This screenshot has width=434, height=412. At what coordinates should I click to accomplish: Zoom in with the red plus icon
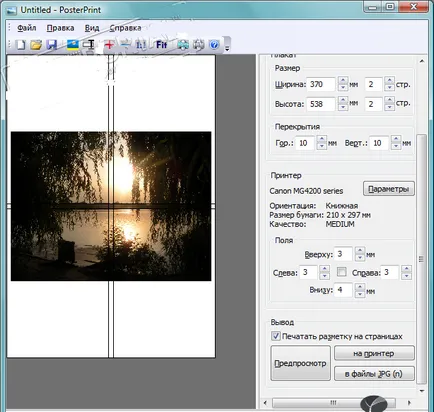point(109,44)
